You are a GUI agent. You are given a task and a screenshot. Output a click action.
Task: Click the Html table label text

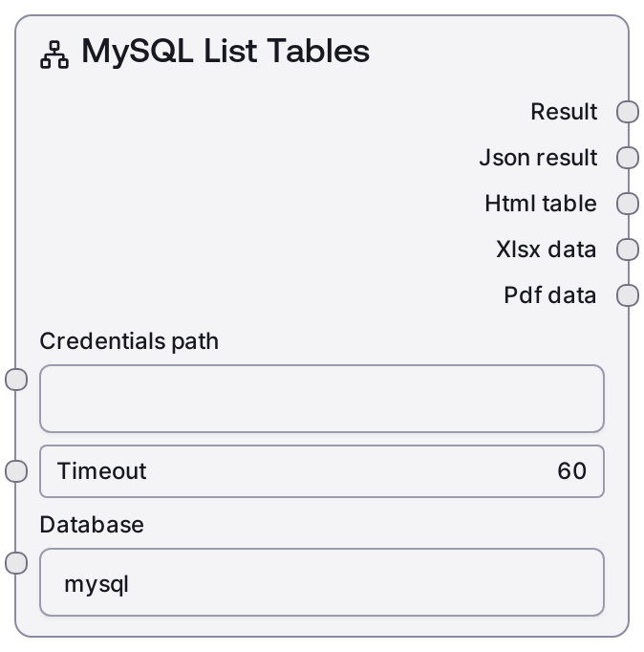(x=541, y=204)
